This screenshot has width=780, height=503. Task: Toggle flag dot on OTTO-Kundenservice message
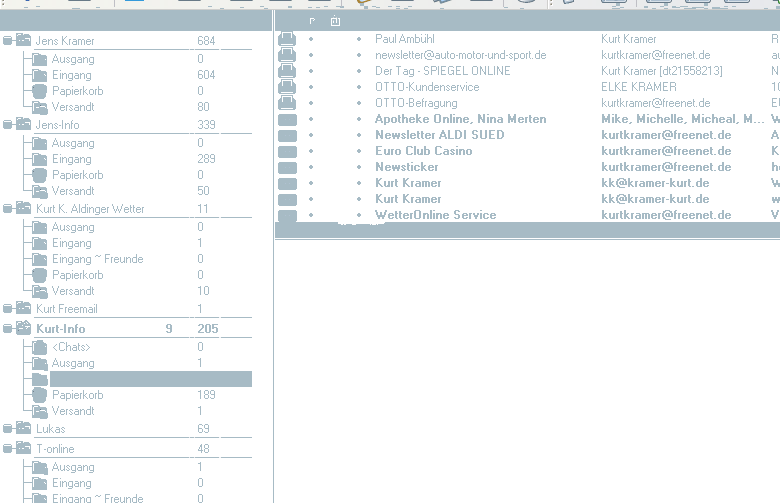click(x=311, y=87)
